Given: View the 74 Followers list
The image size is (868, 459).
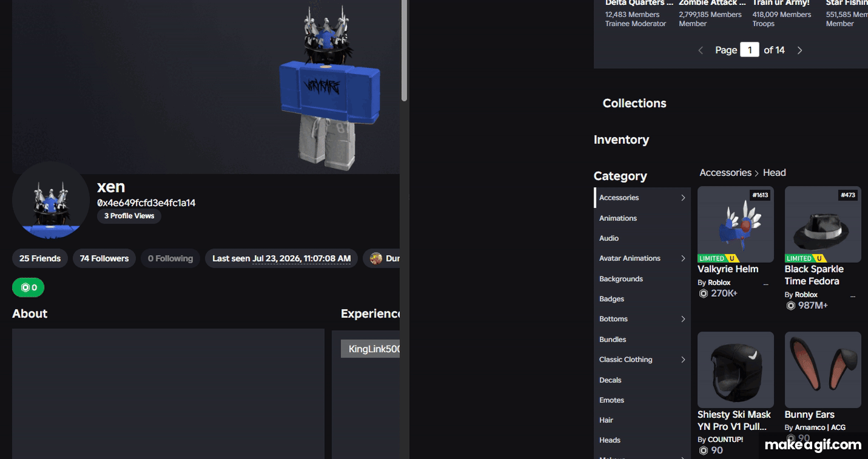Looking at the screenshot, I should [104, 258].
